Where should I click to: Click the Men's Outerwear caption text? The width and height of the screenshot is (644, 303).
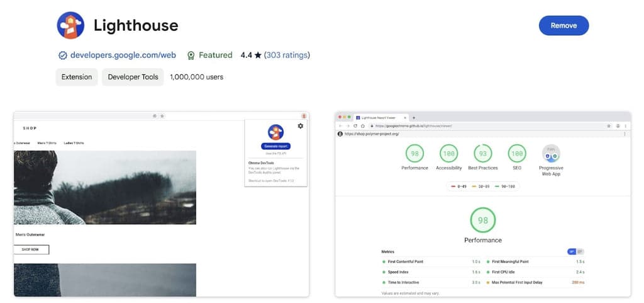[30, 235]
